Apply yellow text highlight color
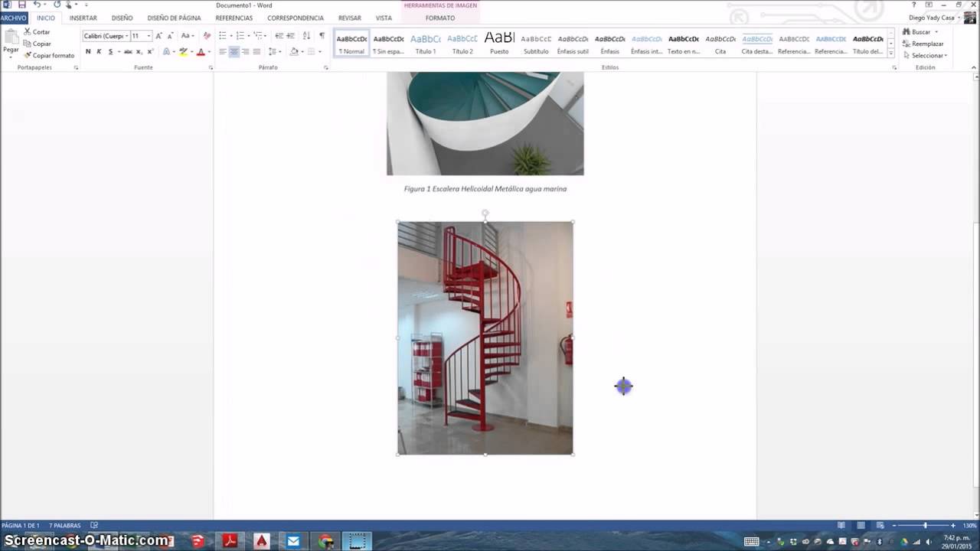Viewport: 980px width, 551px height. (183, 51)
